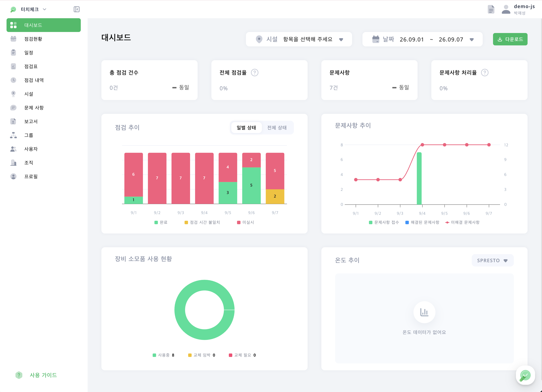
Task: Toggle 미해결 문제사항 legend series
Action: click(462, 222)
